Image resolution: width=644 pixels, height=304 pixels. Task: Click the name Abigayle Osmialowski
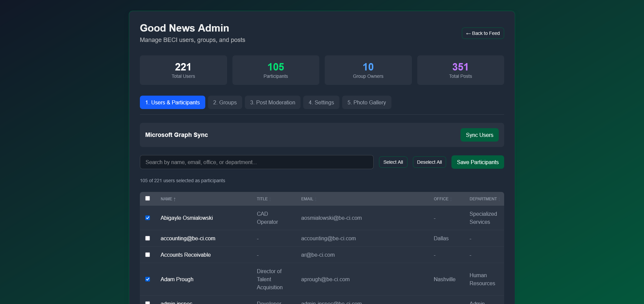pos(186,218)
